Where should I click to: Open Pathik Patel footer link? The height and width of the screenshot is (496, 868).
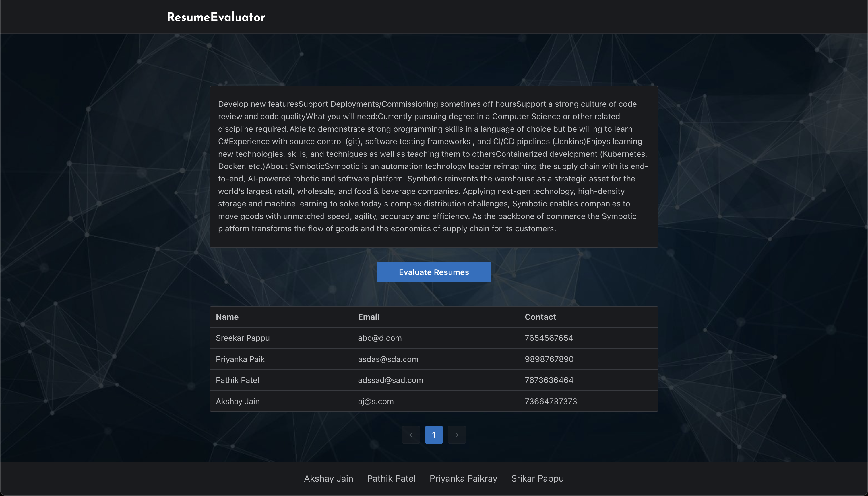click(x=391, y=478)
